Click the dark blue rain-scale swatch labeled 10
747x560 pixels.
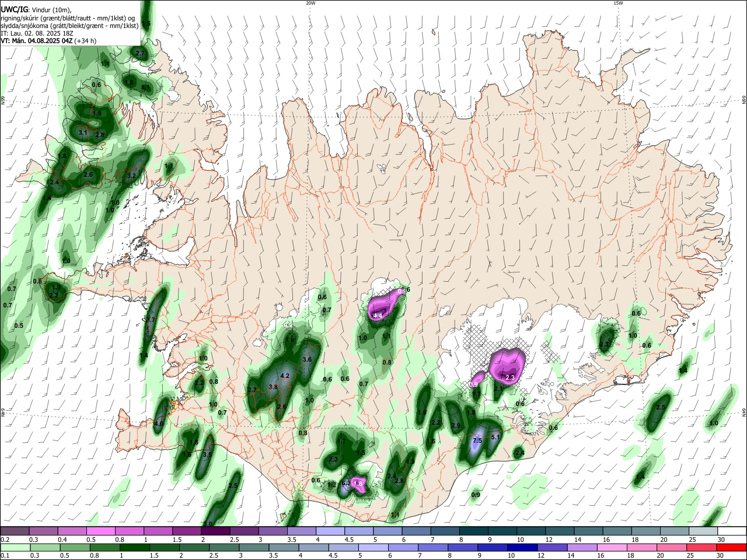[x=522, y=547]
